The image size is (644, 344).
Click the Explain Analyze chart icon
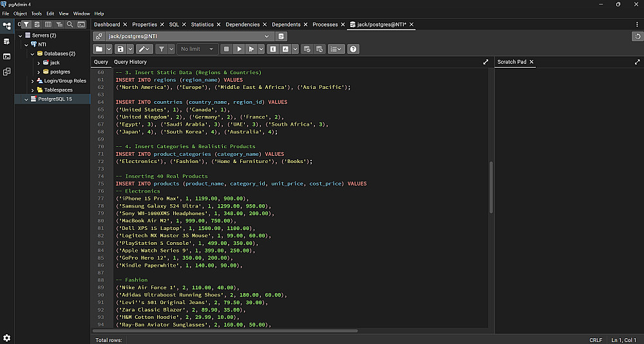point(285,49)
